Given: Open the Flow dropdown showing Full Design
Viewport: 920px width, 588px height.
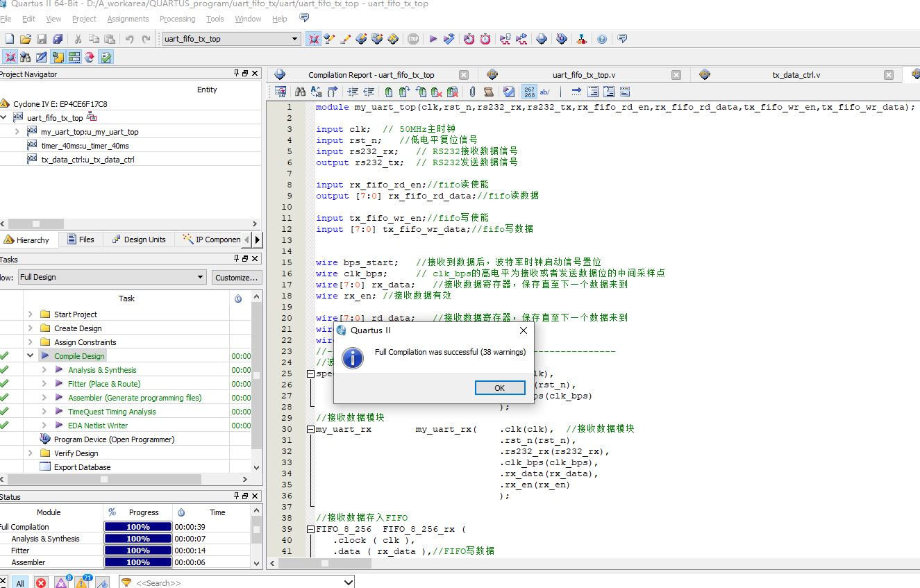Looking at the screenshot, I should 112,277.
